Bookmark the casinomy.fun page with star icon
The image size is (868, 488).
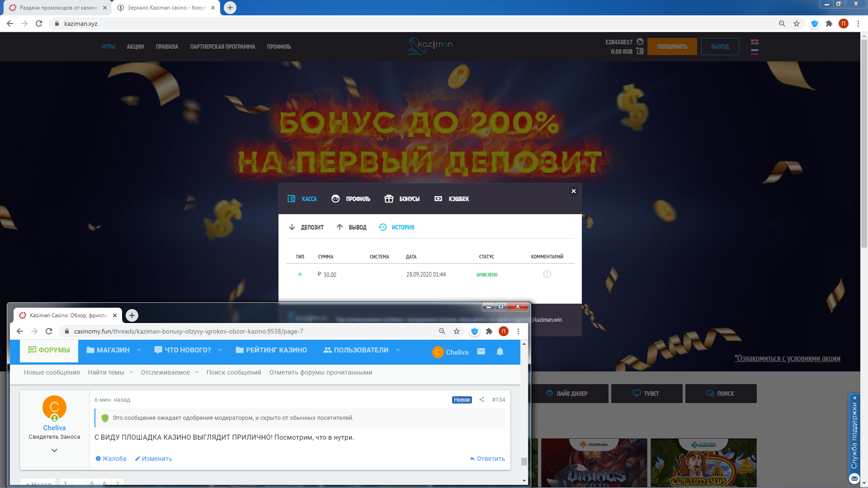(x=457, y=331)
